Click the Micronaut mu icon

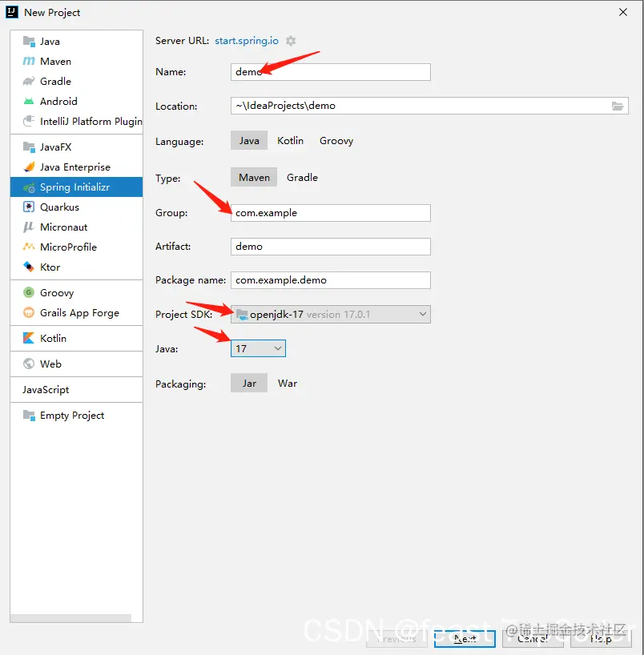(x=29, y=227)
